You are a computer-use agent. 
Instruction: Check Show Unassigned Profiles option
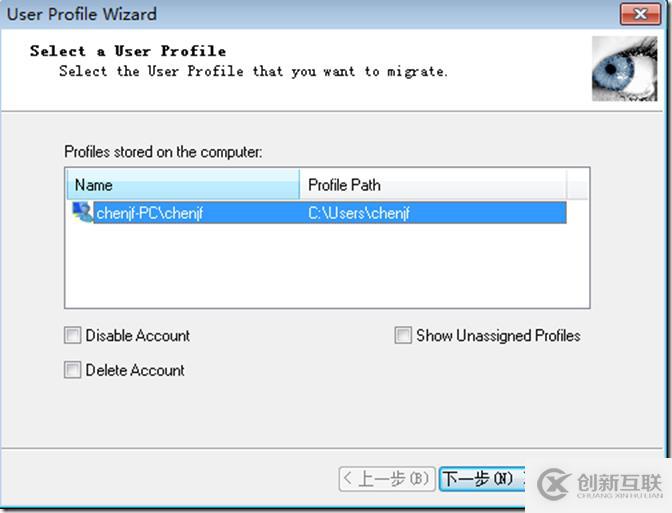pos(403,335)
